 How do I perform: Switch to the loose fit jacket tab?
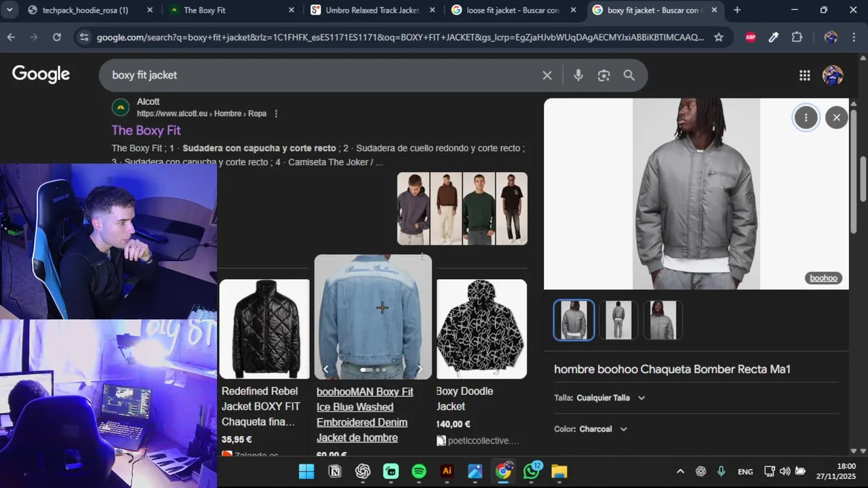point(513,10)
